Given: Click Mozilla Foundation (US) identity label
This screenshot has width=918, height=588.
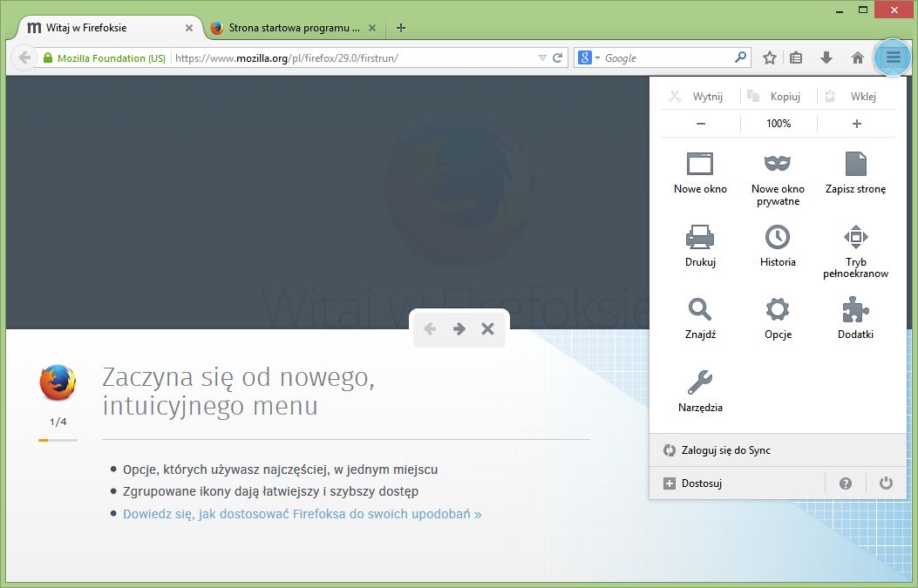Looking at the screenshot, I should [112, 57].
